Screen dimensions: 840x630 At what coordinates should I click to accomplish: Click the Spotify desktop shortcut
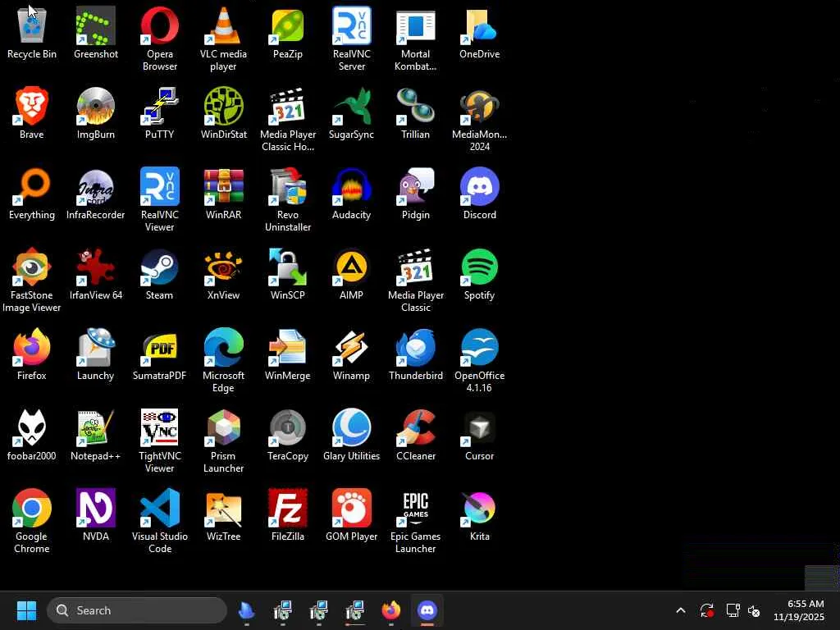tap(479, 267)
